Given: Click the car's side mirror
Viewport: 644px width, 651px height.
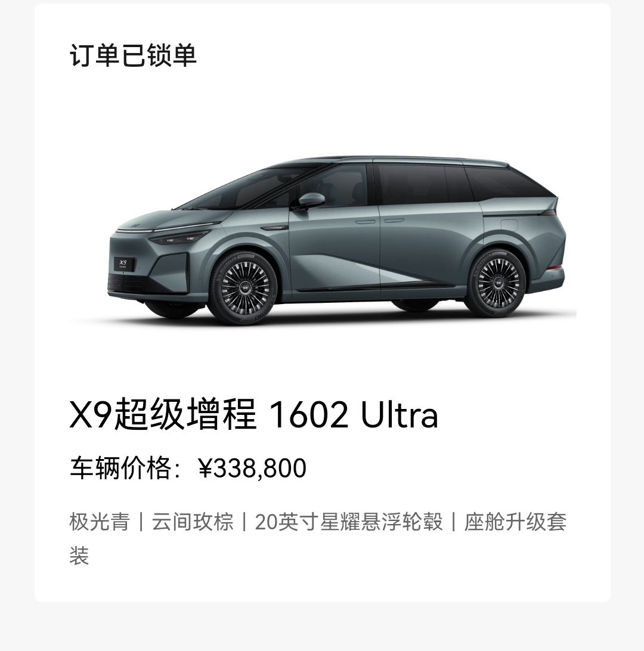Looking at the screenshot, I should tap(311, 200).
